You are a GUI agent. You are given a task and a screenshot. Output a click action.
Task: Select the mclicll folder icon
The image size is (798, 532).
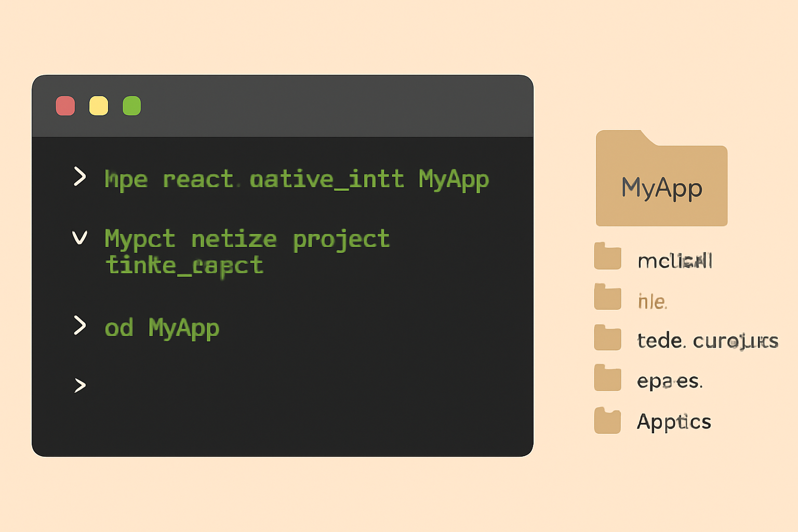coord(607,257)
